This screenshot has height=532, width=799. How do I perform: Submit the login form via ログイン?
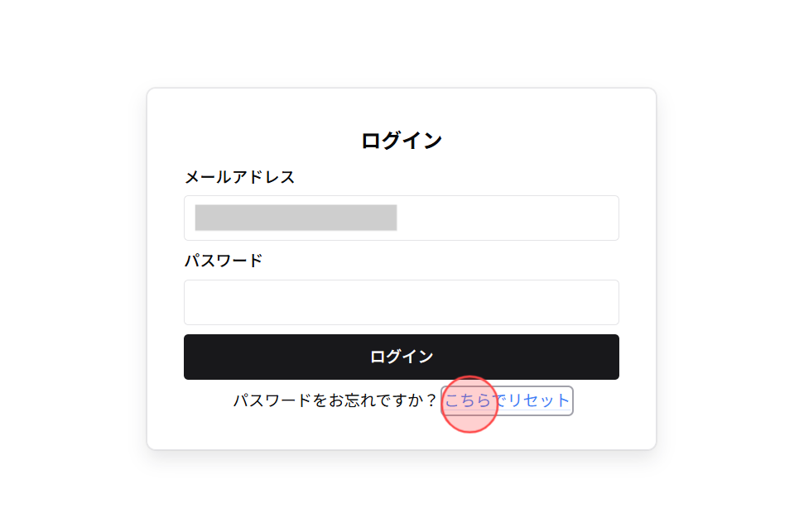click(402, 357)
